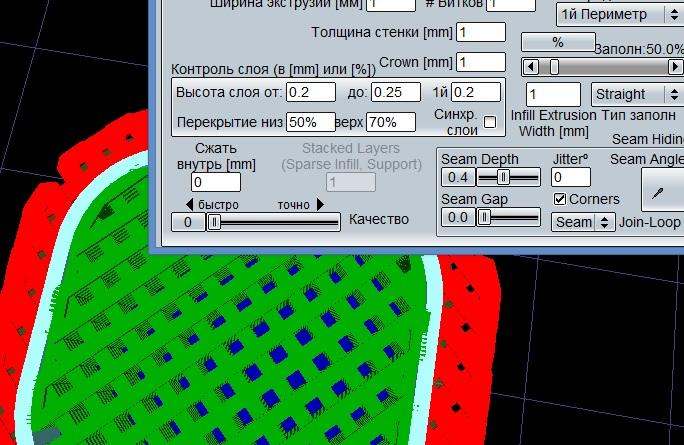Click the Толщина стенки [mm] input field
This screenshot has width=684, height=445.
tap(481, 32)
